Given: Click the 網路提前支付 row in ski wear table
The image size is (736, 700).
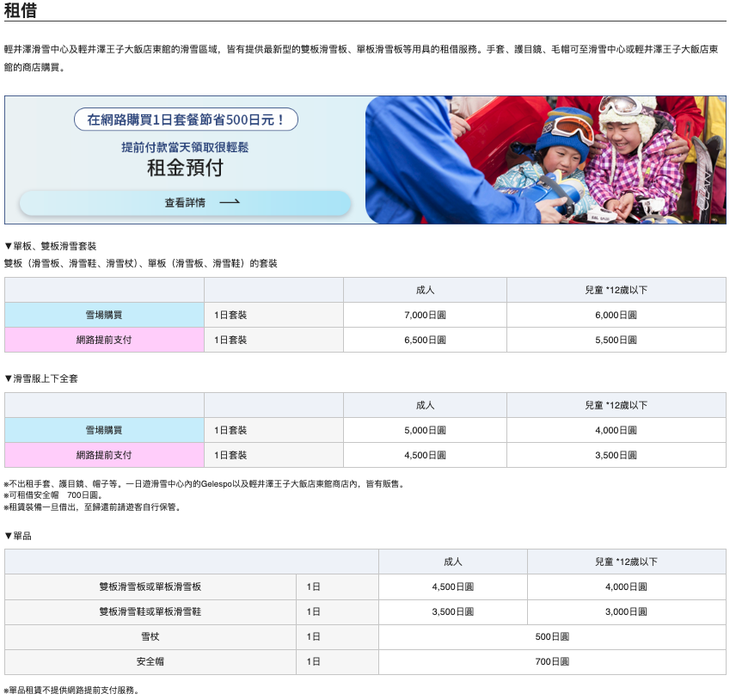Looking at the screenshot, I should point(103,455).
